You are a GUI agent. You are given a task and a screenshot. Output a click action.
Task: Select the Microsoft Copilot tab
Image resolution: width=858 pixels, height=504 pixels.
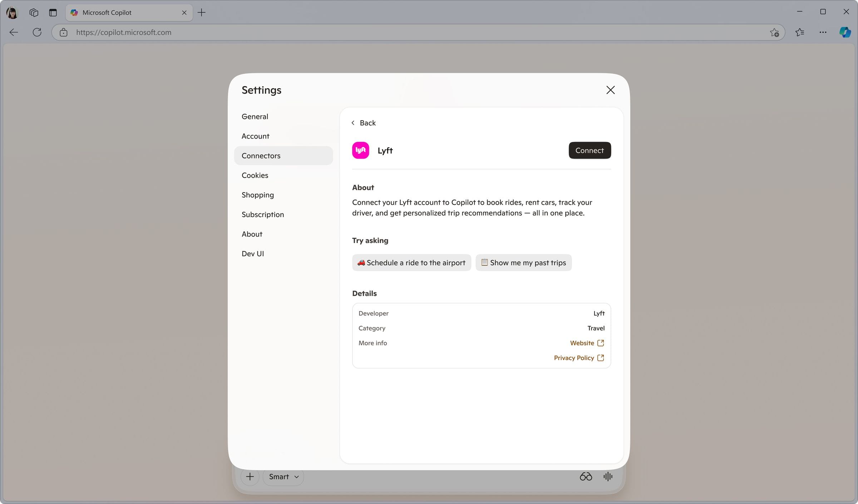tap(129, 13)
